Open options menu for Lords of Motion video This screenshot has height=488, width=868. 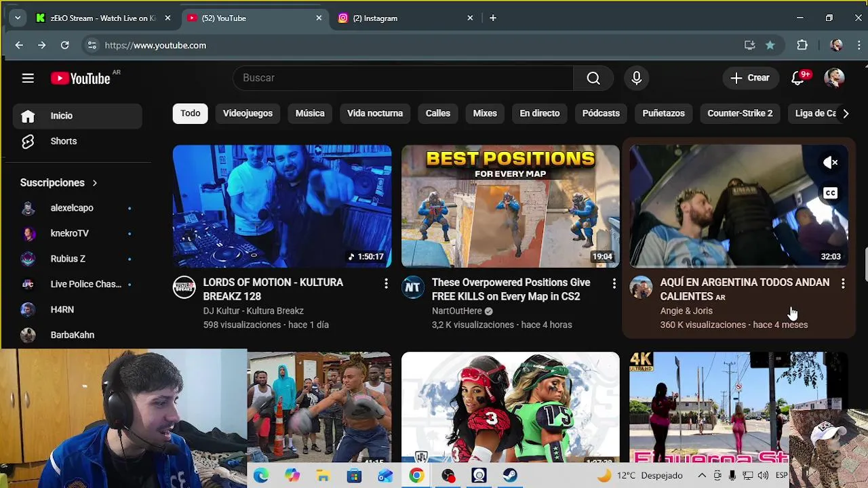tap(386, 284)
